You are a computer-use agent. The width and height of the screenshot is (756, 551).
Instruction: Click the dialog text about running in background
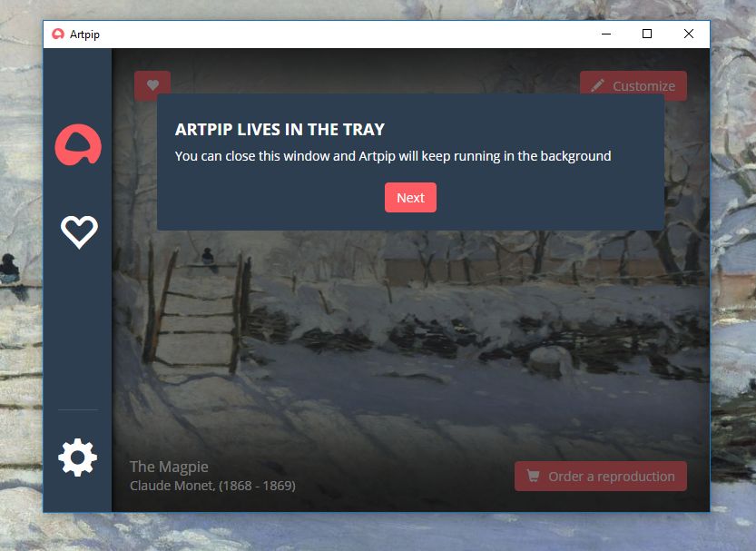coord(393,156)
